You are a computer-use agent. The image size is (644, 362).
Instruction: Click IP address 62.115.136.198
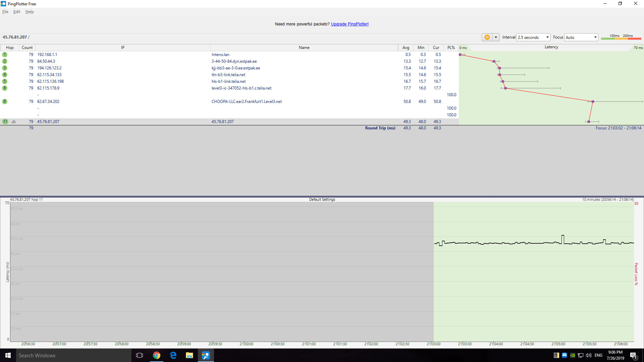[x=50, y=81]
